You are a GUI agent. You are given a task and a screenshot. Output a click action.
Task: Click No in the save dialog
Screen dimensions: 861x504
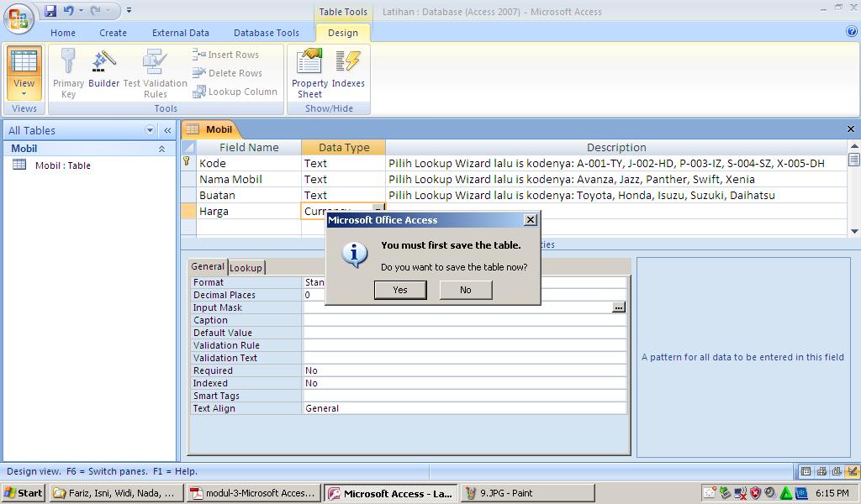point(466,290)
